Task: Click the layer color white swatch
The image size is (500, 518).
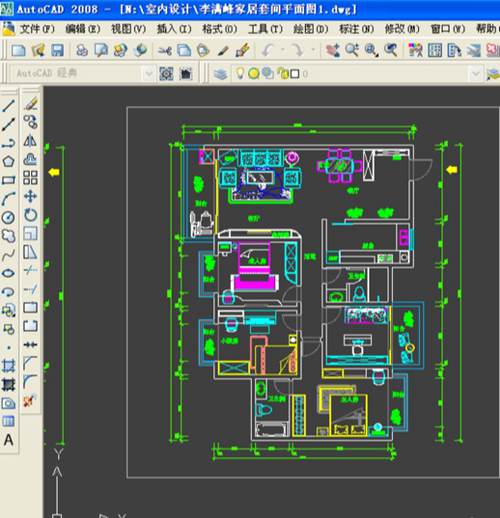Action: [295, 74]
